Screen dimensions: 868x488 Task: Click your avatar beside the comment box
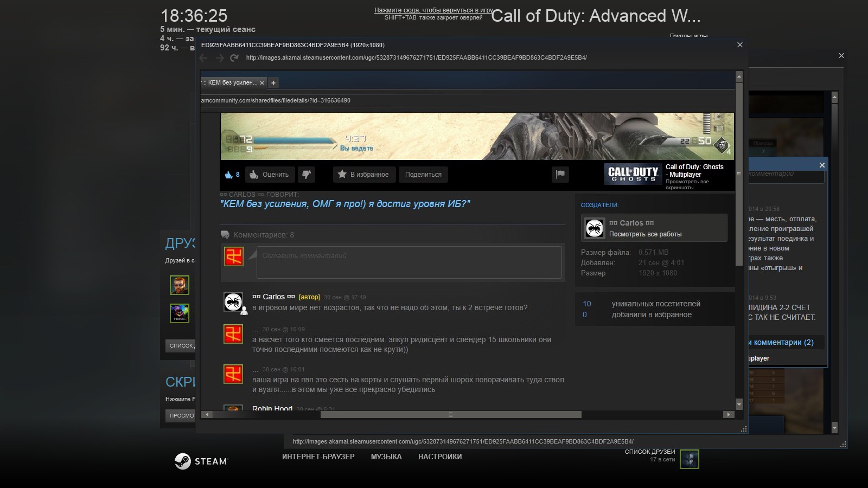coord(234,256)
